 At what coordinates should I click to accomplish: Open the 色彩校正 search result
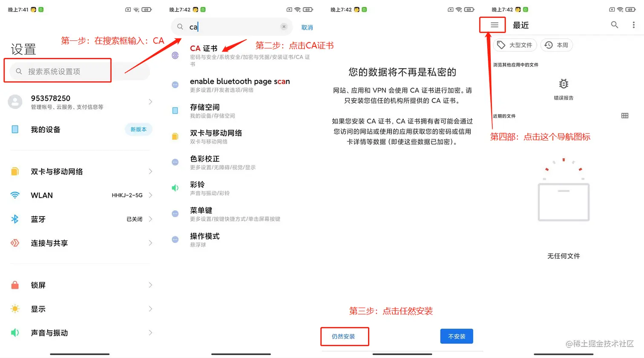click(241, 162)
